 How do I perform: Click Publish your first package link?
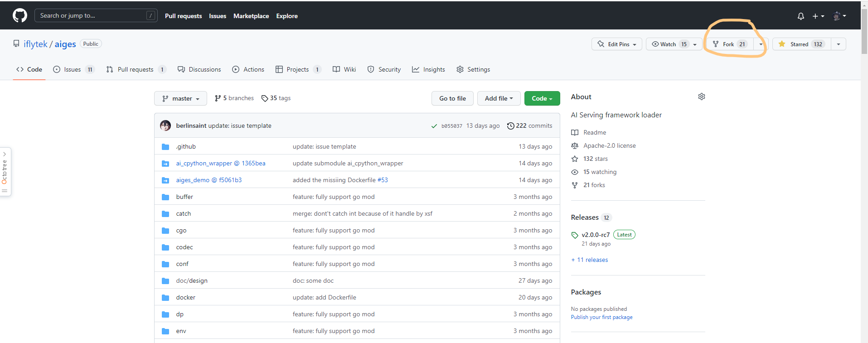(601, 317)
